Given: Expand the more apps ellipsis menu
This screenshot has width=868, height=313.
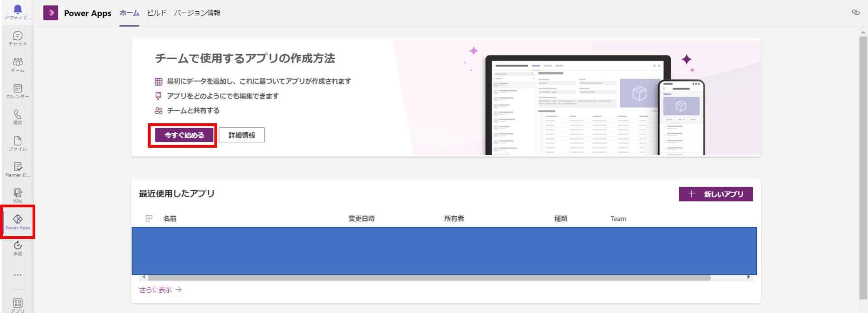Looking at the screenshot, I should click(x=18, y=275).
